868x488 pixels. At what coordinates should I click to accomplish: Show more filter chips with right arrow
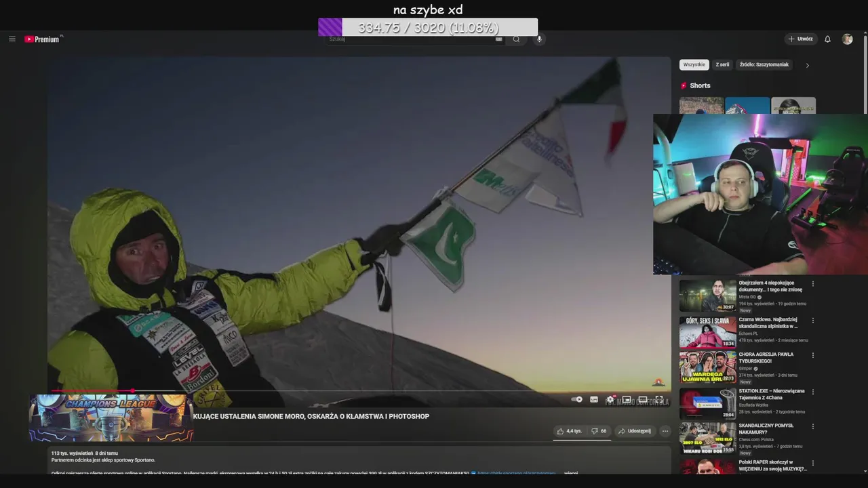click(x=807, y=65)
